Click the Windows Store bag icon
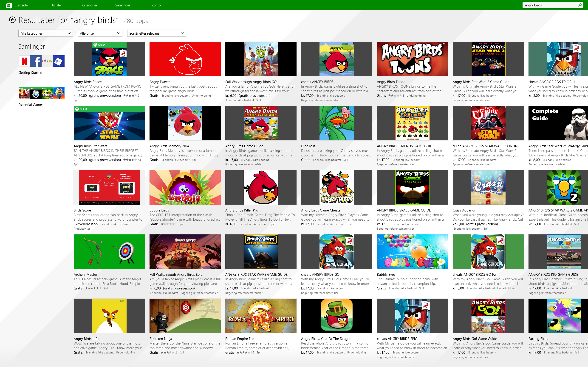588x367 pixels. pyautogui.click(x=8, y=5)
